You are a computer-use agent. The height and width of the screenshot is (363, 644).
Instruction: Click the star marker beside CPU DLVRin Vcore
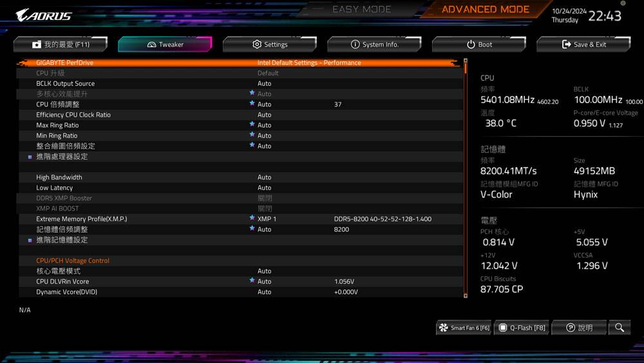point(252,280)
